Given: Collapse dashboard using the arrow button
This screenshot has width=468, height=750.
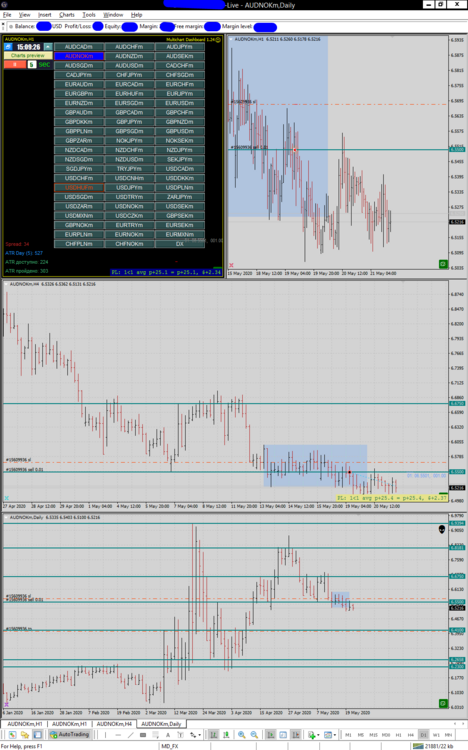Looking at the screenshot, I should 48,47.
